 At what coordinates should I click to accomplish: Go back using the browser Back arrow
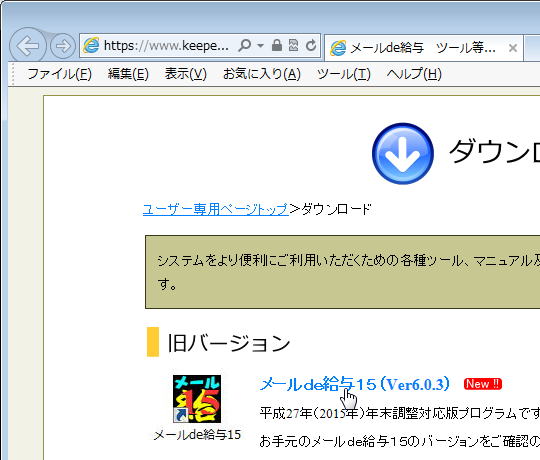(x=28, y=45)
